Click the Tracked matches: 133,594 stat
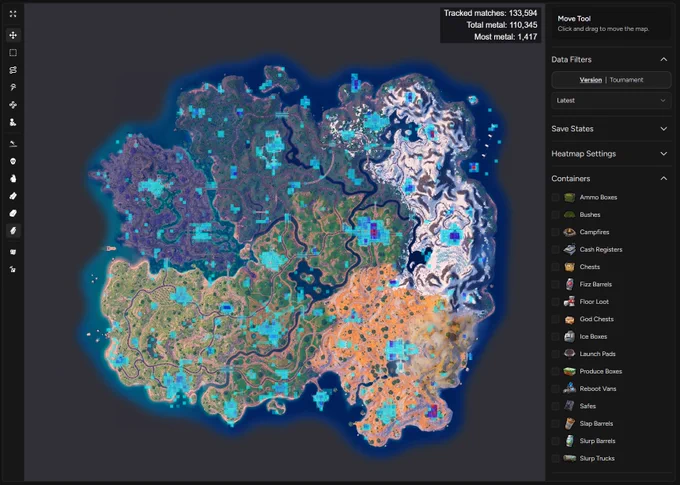 coord(490,13)
